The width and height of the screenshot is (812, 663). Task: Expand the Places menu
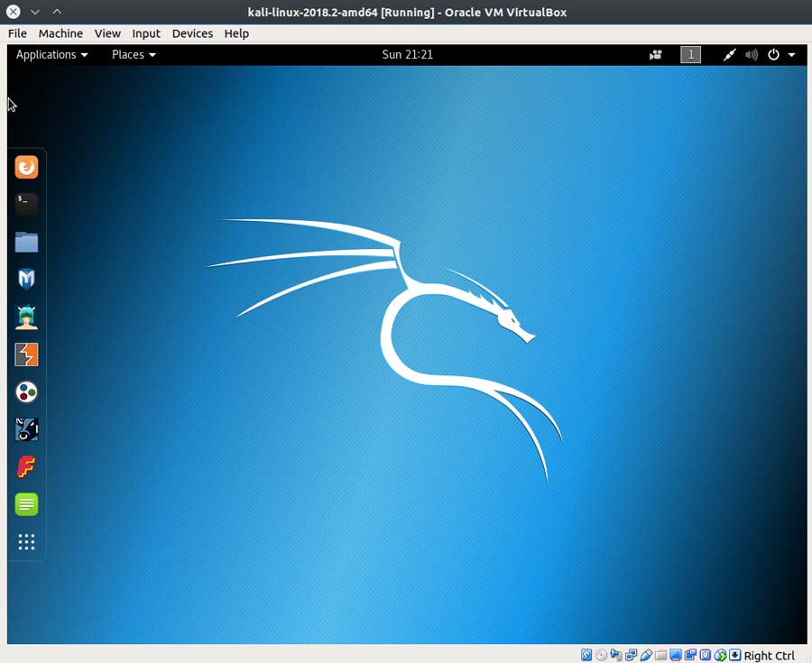[x=133, y=55]
